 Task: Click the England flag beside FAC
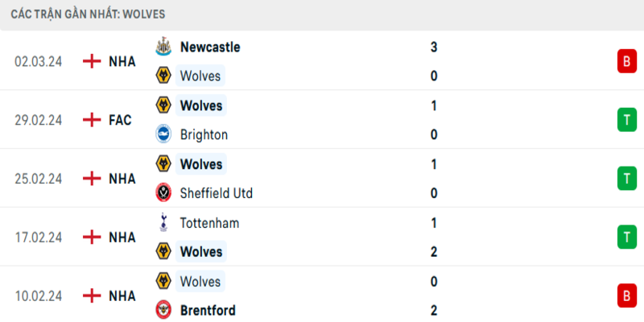[93, 120]
